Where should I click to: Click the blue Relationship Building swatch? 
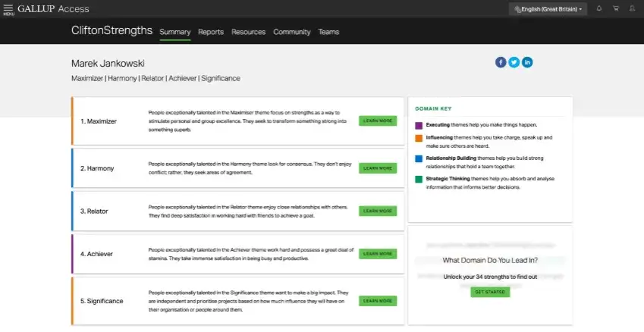click(419, 159)
